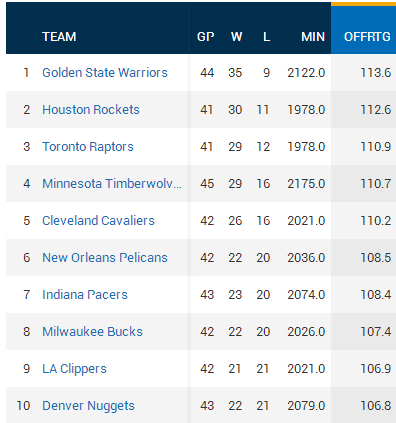Sort by L losses column header
Viewport: 396px width, 423px height.
[266, 37]
